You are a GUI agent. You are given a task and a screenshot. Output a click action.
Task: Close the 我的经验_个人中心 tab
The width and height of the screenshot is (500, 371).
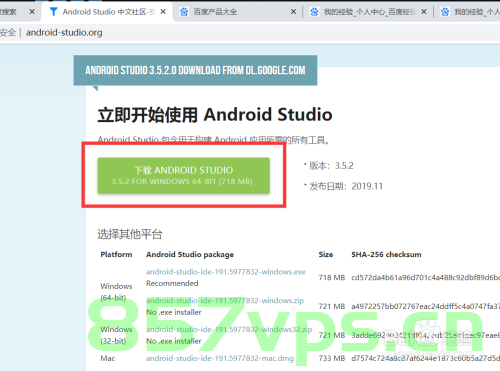pos(424,12)
